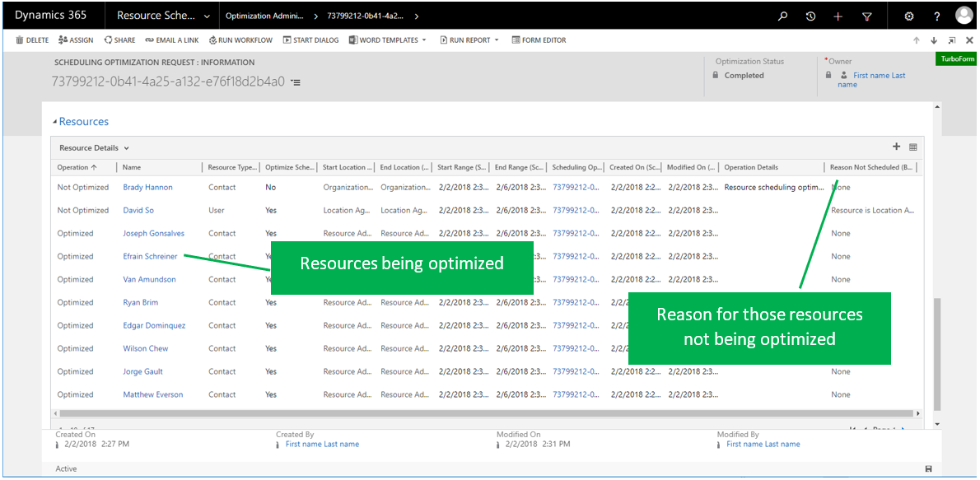Open the settings gear icon

[x=909, y=16]
